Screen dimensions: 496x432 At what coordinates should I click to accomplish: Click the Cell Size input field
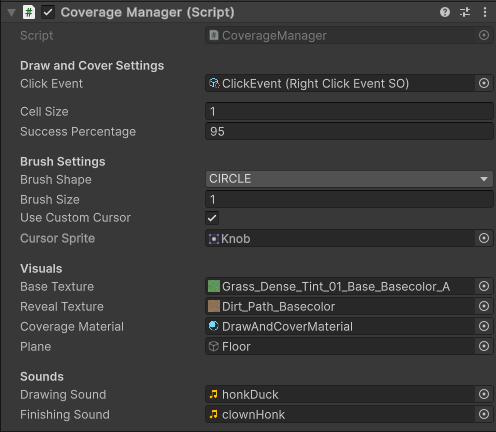[349, 111]
